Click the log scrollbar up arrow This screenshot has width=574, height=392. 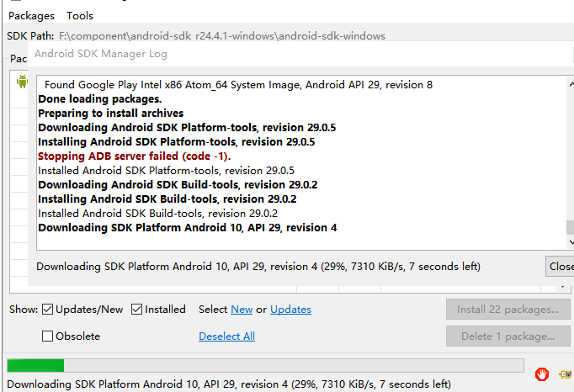click(571, 84)
